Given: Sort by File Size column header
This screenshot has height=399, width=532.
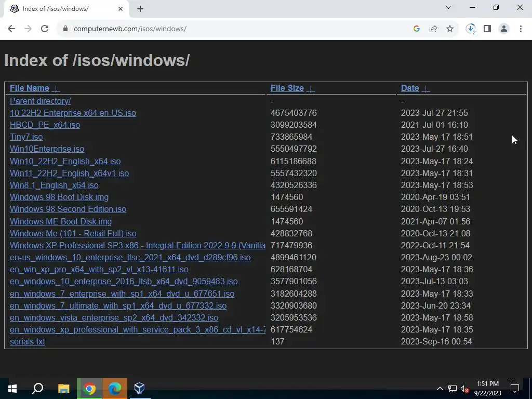Looking at the screenshot, I should click(x=287, y=88).
